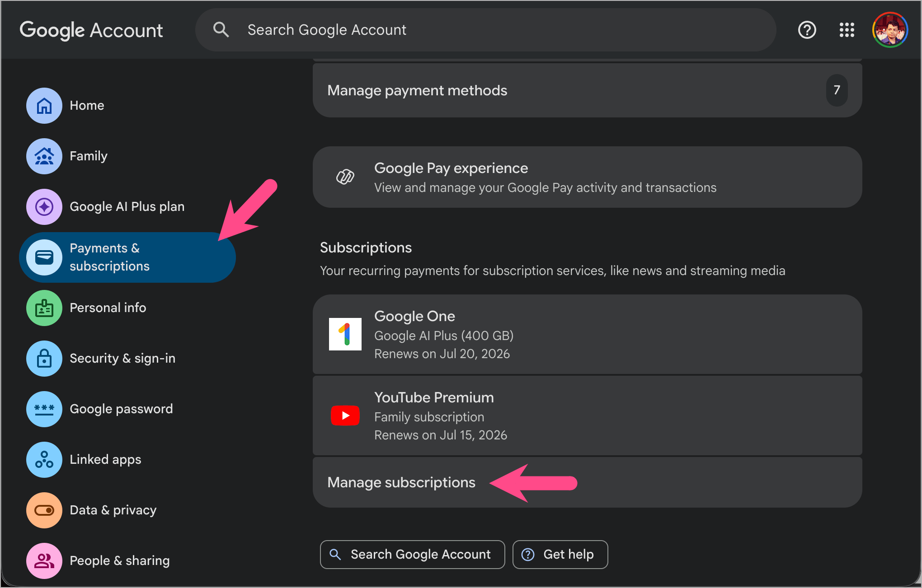922x588 pixels.
Task: Open Data & privacy menu item
Action: (x=113, y=510)
